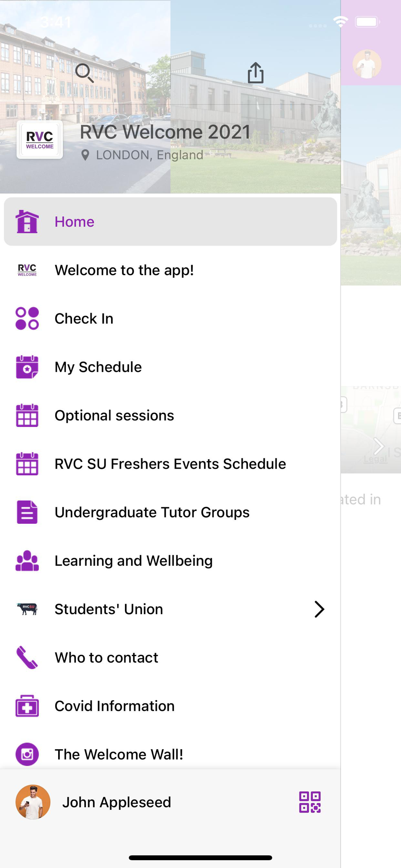Tap the Covid Information medical kit icon

tap(27, 706)
